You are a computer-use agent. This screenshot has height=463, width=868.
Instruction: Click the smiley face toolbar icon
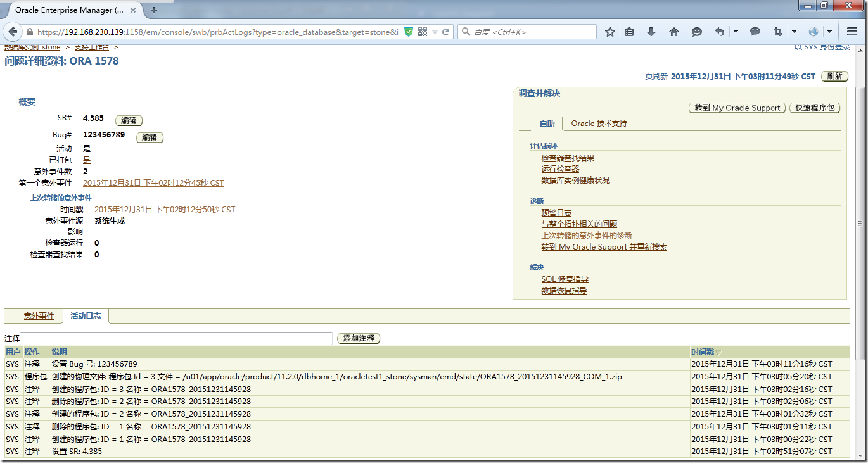[696, 32]
